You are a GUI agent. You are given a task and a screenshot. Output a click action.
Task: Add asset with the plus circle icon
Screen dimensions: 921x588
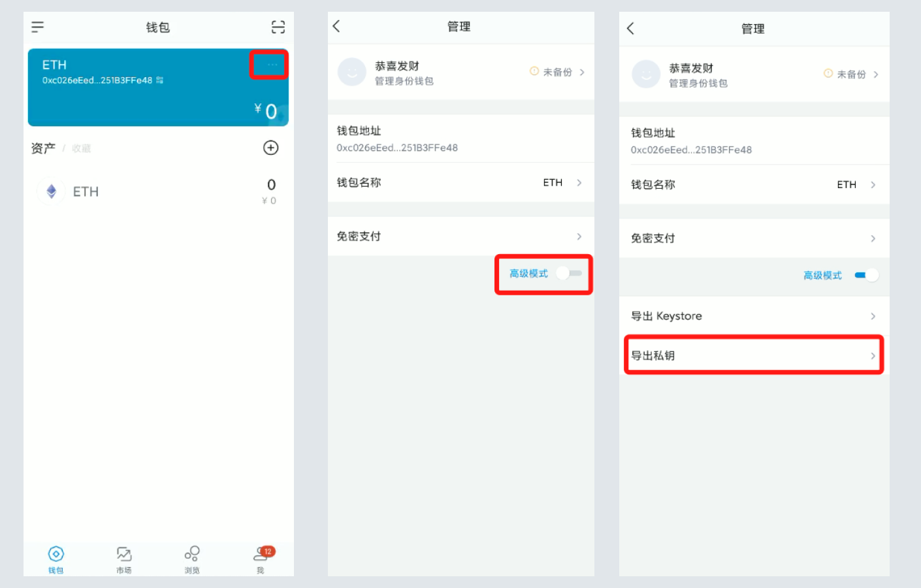[270, 148]
